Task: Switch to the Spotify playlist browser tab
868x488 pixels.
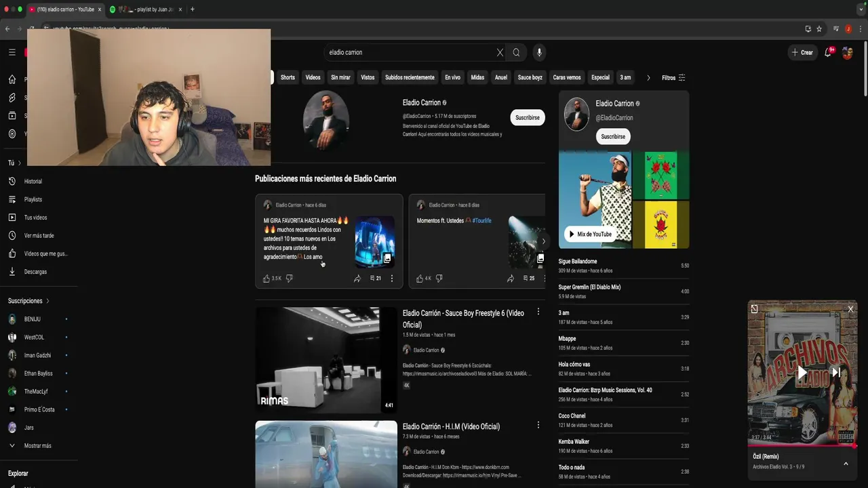Action: 146,9
